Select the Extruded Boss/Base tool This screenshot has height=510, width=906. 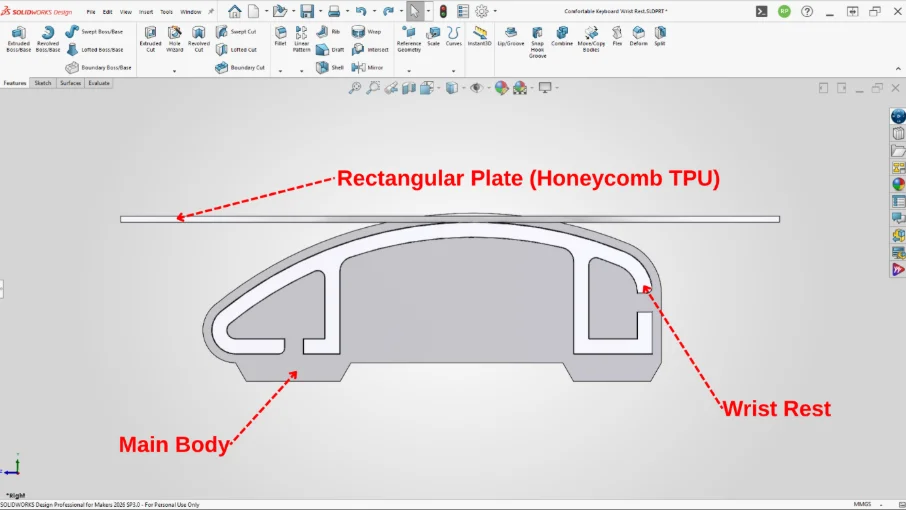[x=18, y=39]
